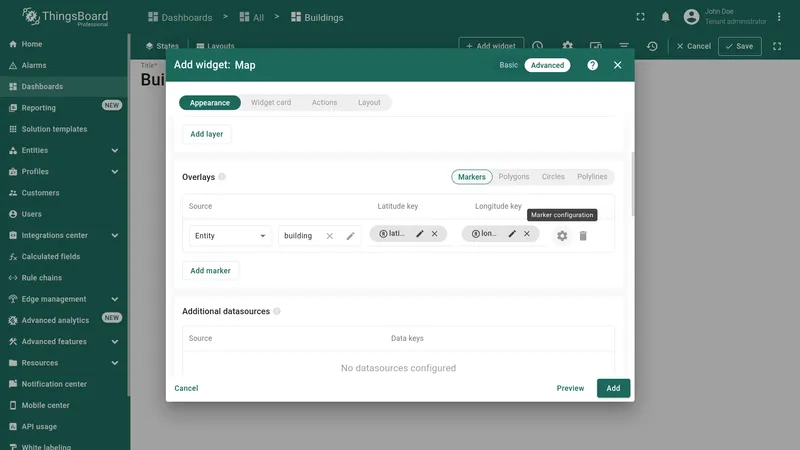Open filters icon in dashboard toolbar
The height and width of the screenshot is (450, 800).
(623, 45)
